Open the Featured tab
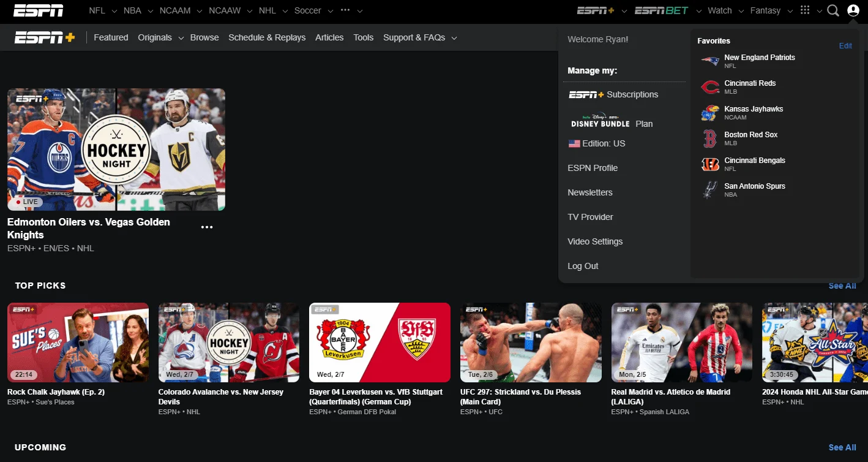Screen dimensions: 868x462 tap(111, 37)
